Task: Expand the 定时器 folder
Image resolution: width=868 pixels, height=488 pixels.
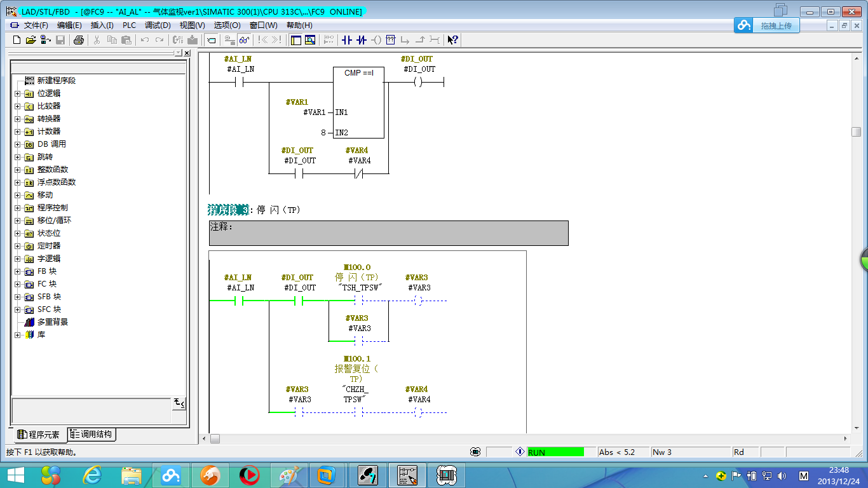Action: coord(17,246)
